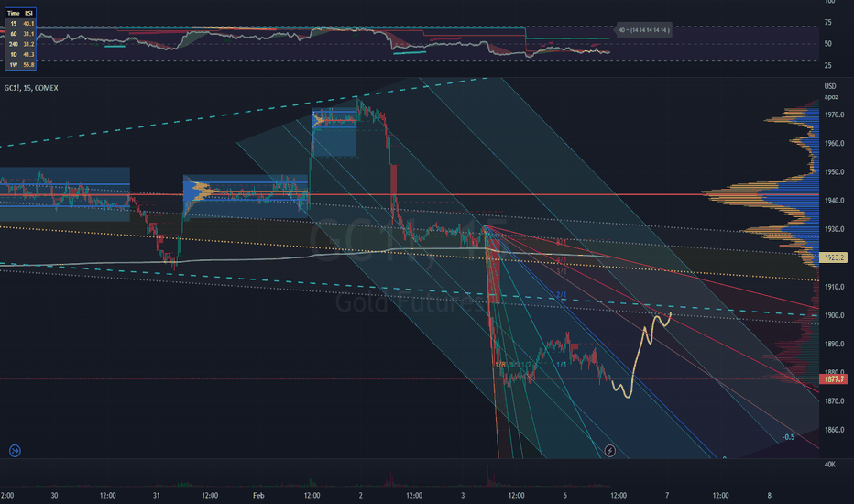This screenshot has height=504, width=854.
Task: Click the 1930.0 price scale value
Action: point(835,229)
